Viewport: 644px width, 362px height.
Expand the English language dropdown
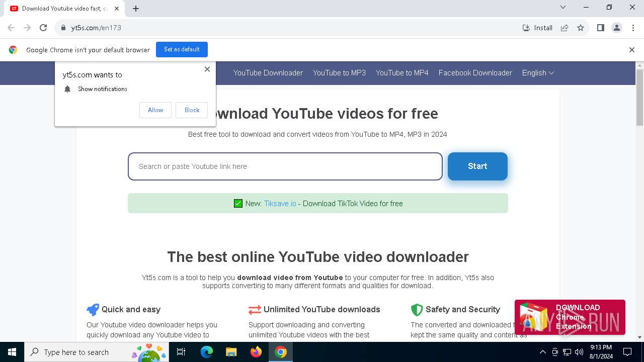pos(538,73)
